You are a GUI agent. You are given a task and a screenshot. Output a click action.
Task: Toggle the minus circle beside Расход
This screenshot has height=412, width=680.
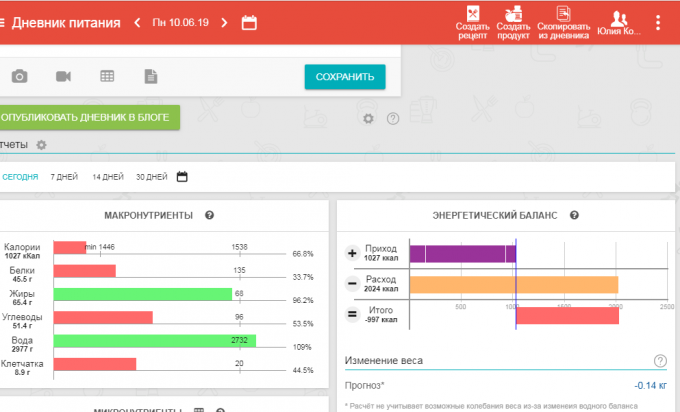pyautogui.click(x=352, y=284)
